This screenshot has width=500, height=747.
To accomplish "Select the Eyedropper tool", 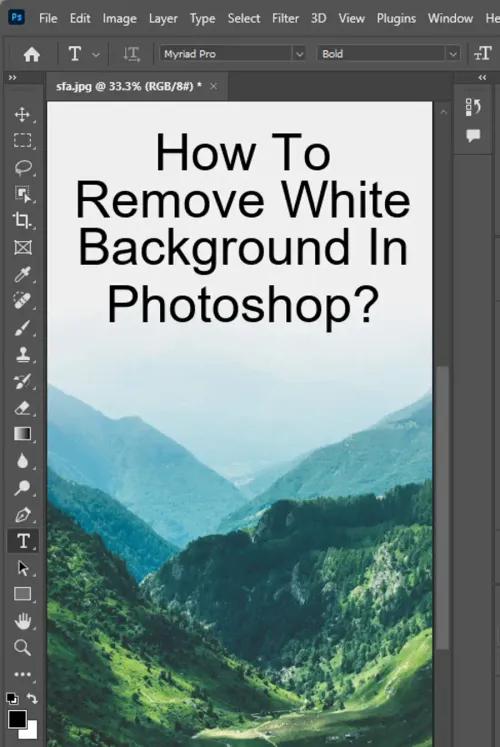I will [x=22, y=274].
